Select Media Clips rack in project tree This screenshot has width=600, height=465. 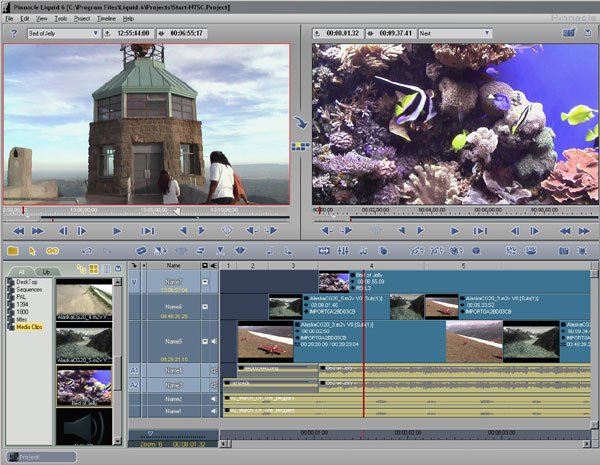coord(29,327)
